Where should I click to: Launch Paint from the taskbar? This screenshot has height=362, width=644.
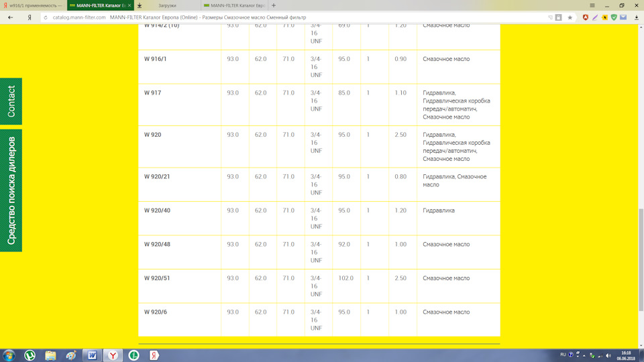point(71,355)
